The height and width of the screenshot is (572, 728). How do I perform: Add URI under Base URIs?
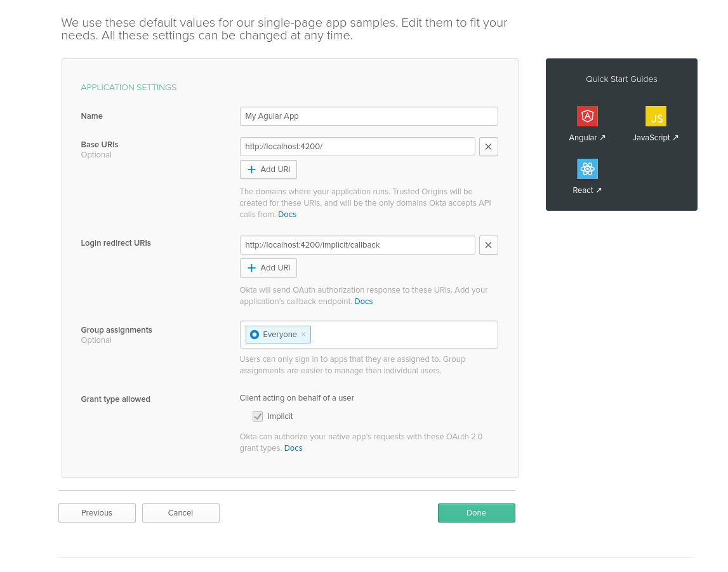tap(268, 170)
